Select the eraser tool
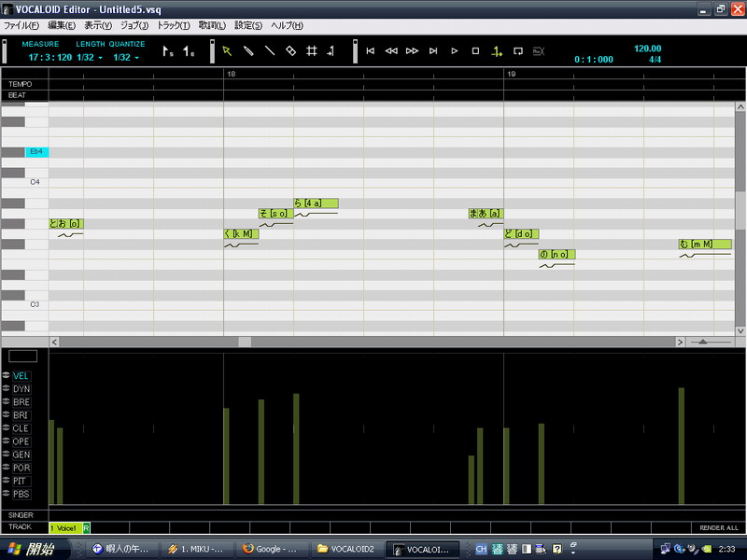 (290, 51)
